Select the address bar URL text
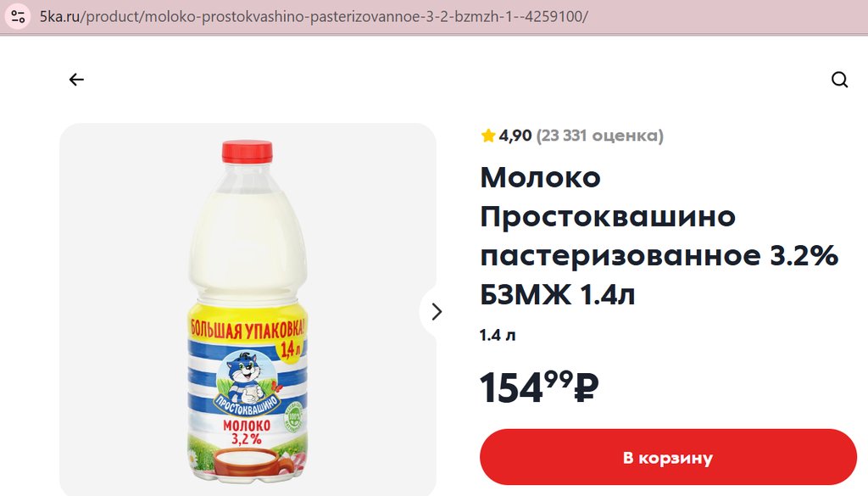 click(x=314, y=17)
